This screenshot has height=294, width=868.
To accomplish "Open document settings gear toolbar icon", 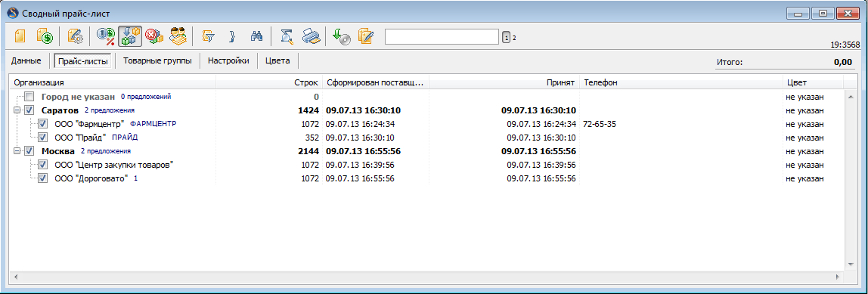I will point(75,36).
